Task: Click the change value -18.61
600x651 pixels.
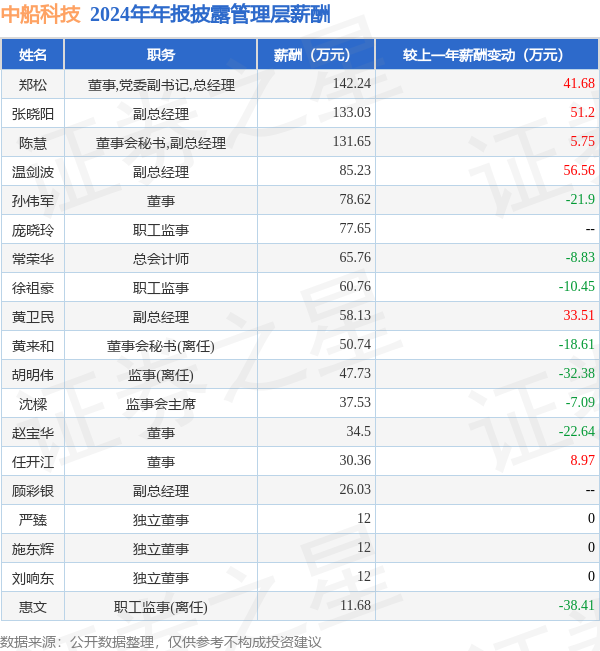Action: pyautogui.click(x=577, y=345)
